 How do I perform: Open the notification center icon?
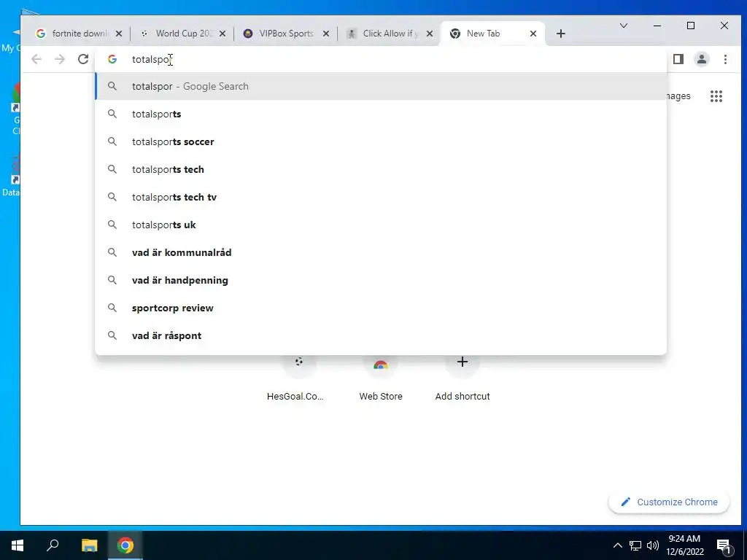click(724, 545)
